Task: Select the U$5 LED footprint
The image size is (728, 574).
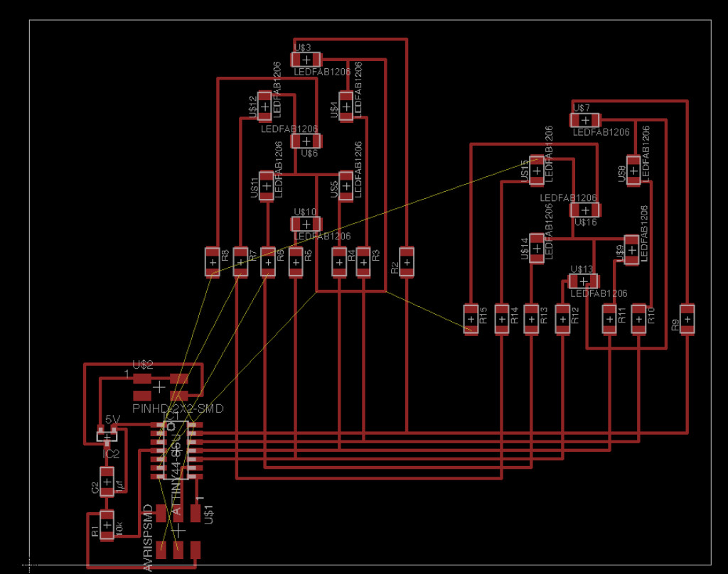Action: point(346,186)
